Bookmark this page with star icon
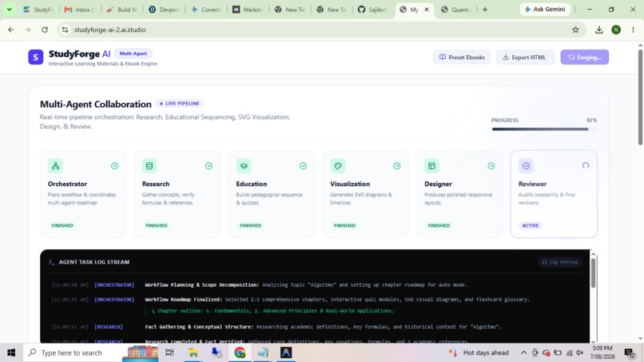Image resolution: width=644 pixels, height=362 pixels. click(x=575, y=30)
